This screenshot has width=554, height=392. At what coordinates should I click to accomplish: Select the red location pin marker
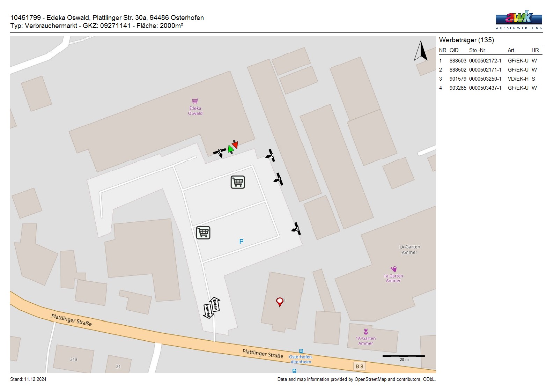pyautogui.click(x=280, y=302)
